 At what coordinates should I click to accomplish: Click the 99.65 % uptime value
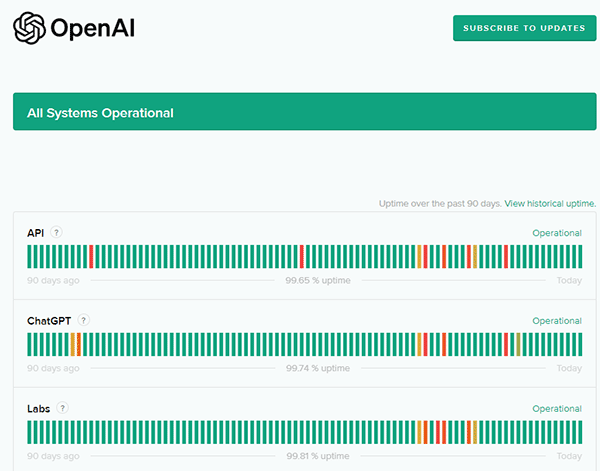coord(318,280)
